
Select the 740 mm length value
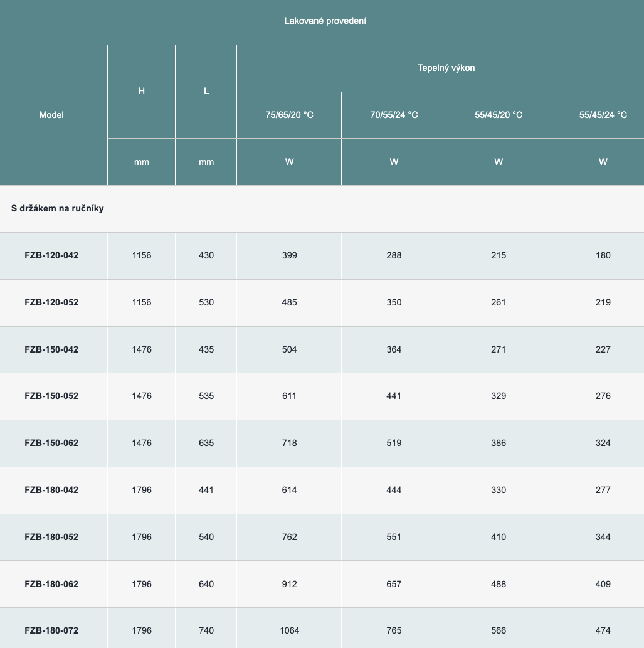coord(206,630)
